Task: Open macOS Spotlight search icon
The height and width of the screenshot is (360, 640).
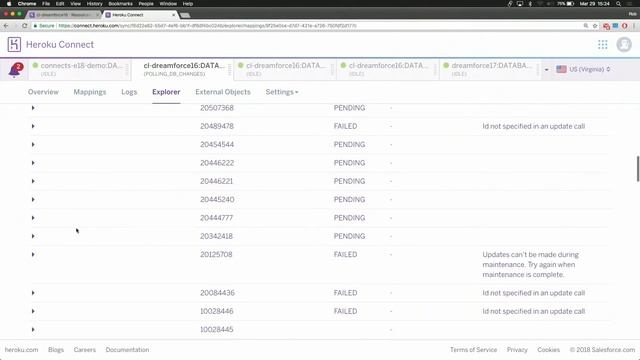Action: click(x=618, y=4)
